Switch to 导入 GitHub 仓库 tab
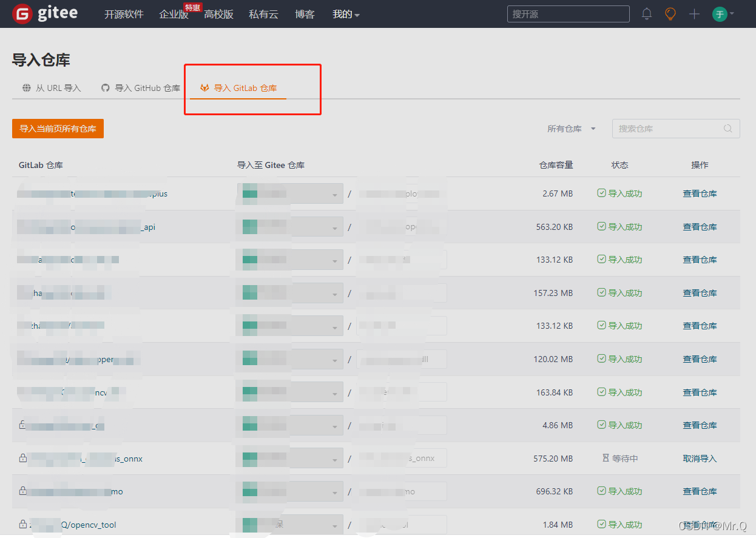The height and width of the screenshot is (538, 756). click(141, 88)
